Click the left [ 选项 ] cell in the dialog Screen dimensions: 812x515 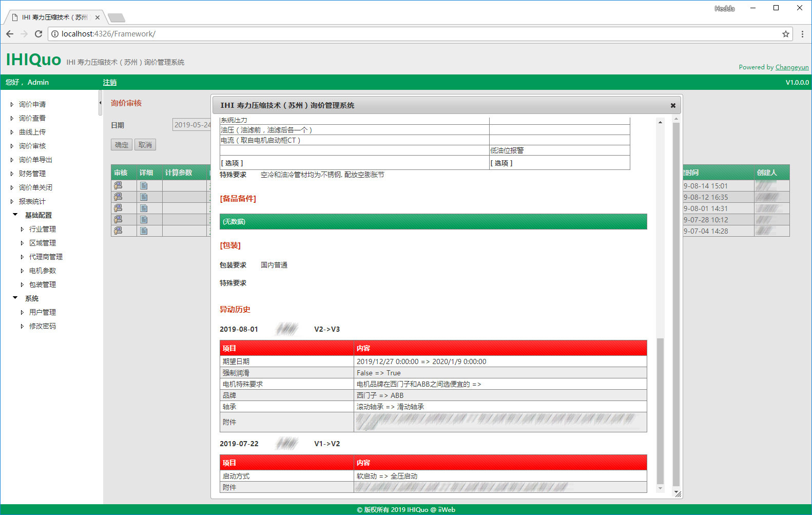[x=354, y=163]
